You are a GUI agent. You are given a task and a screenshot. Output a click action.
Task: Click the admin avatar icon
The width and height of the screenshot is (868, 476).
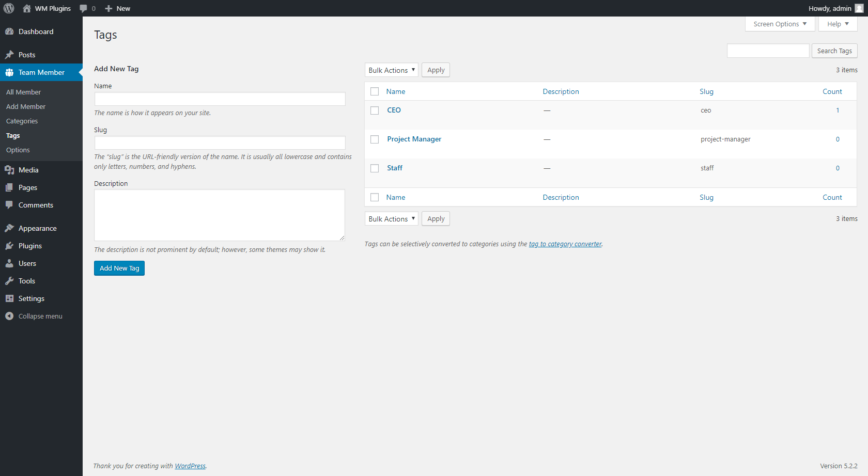click(x=859, y=8)
